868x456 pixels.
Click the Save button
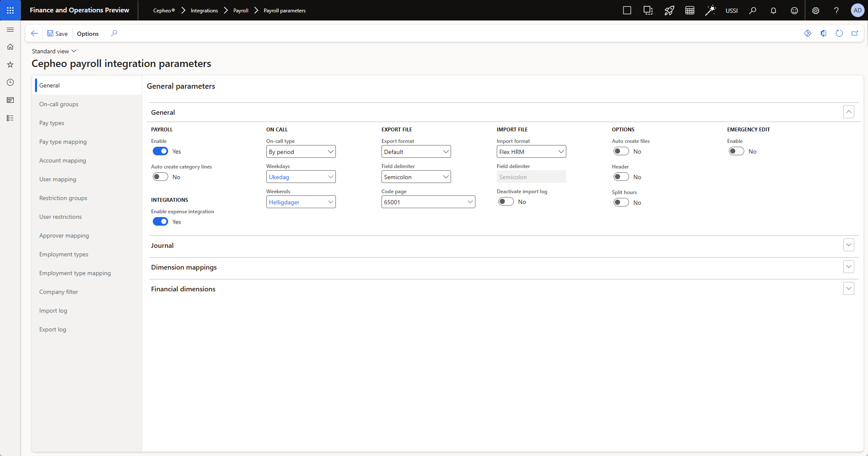pos(57,34)
